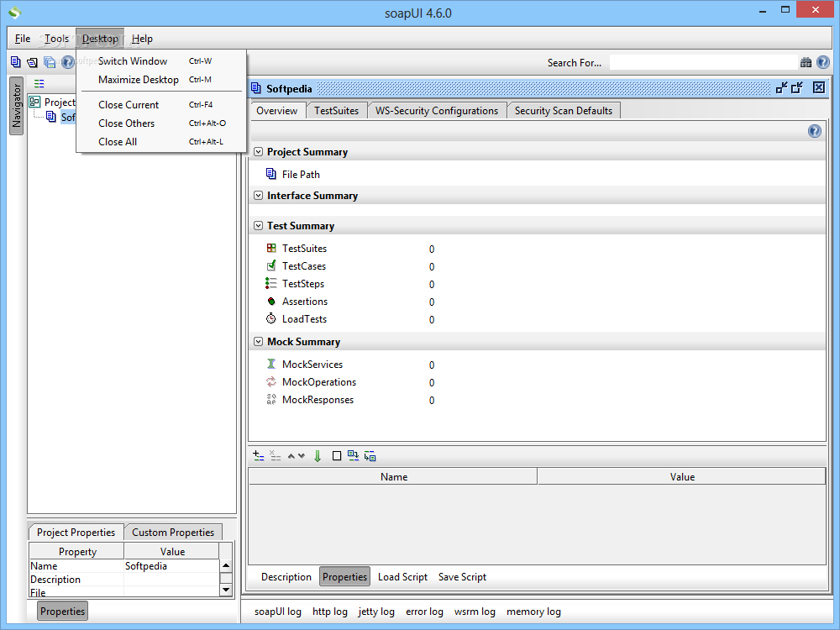
Task: Click the Assertions dot icon
Action: click(x=271, y=301)
